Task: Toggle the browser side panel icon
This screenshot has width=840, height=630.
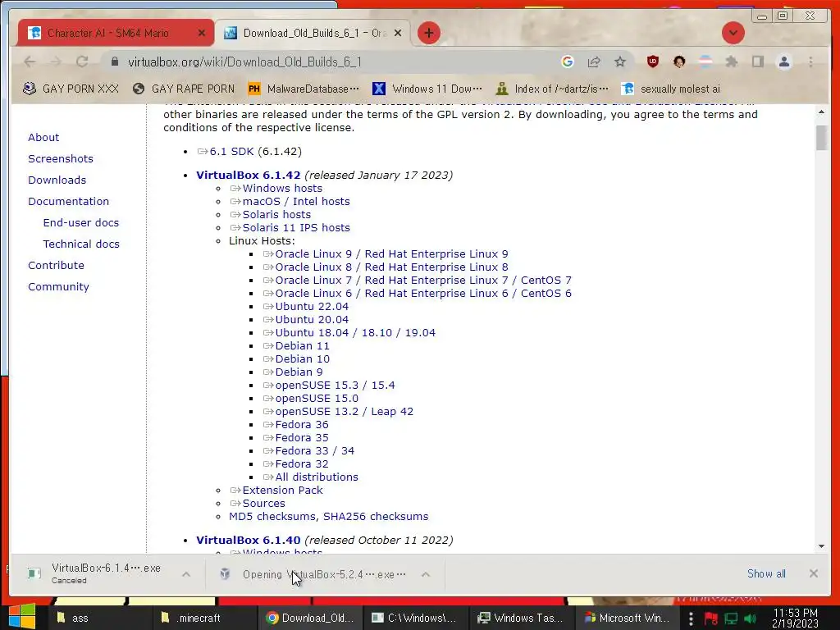Action: click(757, 62)
